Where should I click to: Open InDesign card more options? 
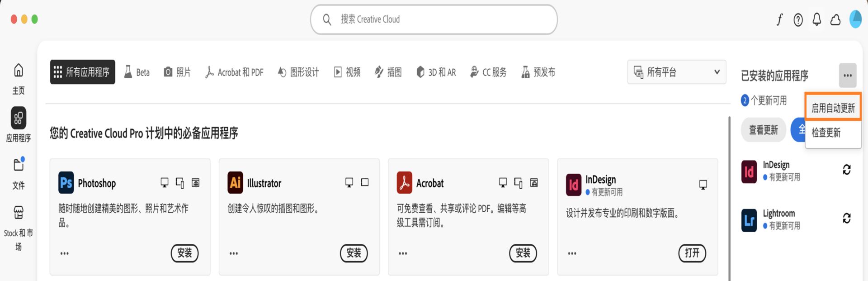click(572, 253)
